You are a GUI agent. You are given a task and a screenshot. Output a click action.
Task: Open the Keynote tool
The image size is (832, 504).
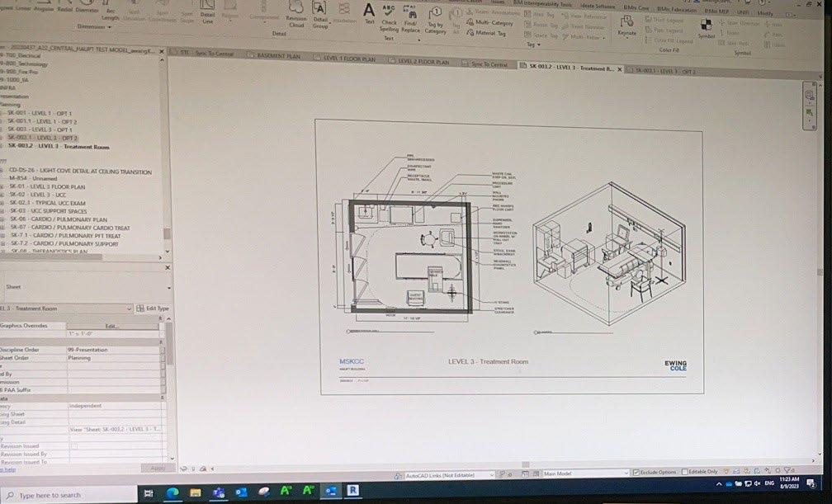click(627, 26)
